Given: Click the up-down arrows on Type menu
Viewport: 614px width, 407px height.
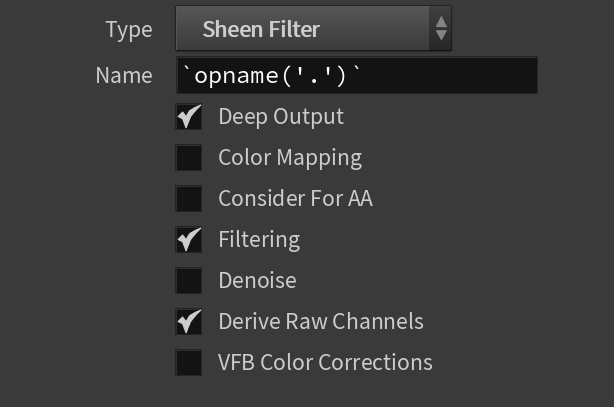Looking at the screenshot, I should [441, 28].
